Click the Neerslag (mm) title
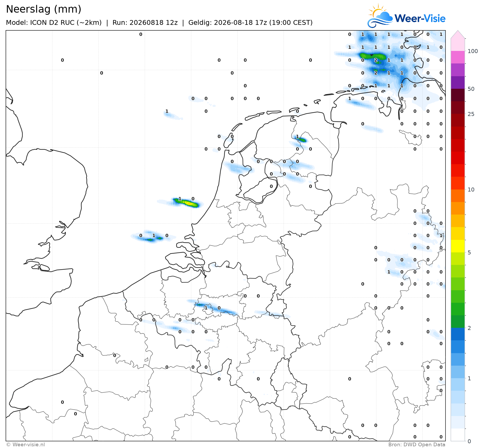The height and width of the screenshot is (448, 486). point(43,9)
